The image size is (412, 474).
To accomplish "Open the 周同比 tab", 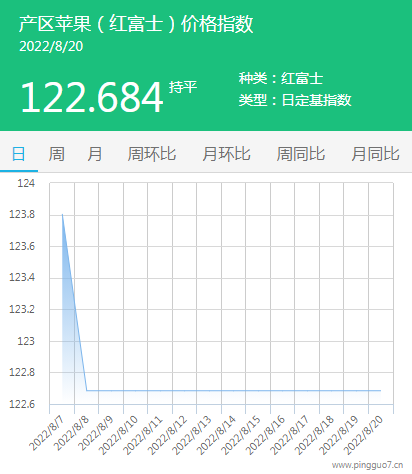I will [x=301, y=154].
